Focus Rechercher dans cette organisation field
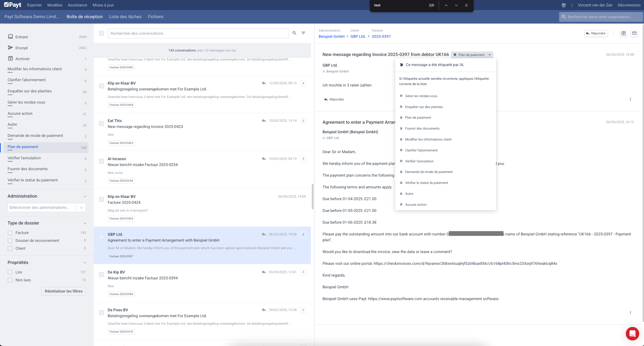 (601, 17)
